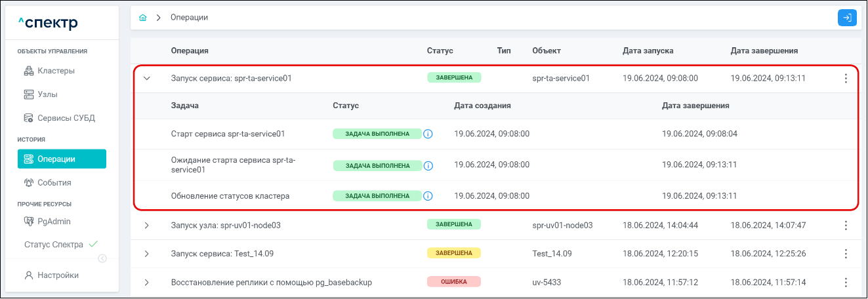Go to Узлы section
This screenshot has height=299, width=868.
(47, 94)
